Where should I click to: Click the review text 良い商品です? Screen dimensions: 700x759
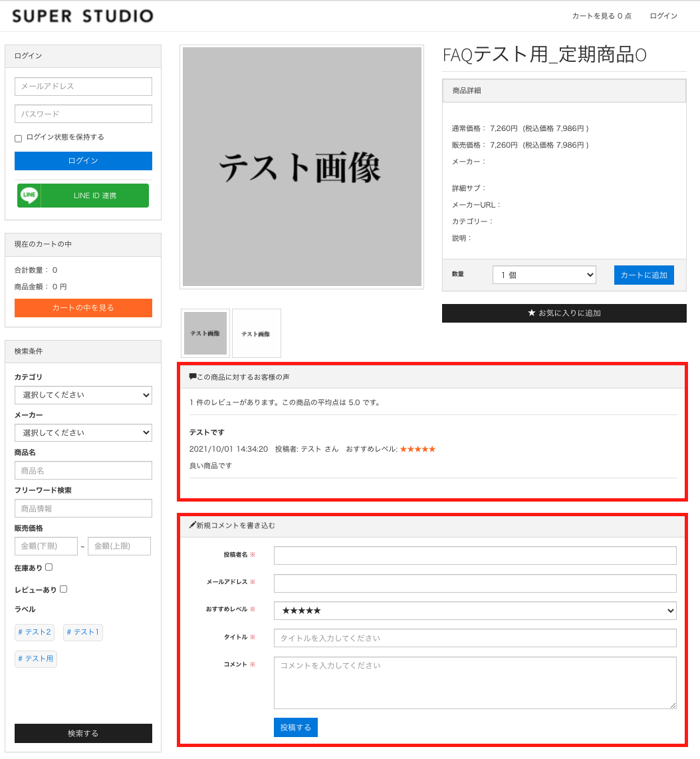[211, 466]
